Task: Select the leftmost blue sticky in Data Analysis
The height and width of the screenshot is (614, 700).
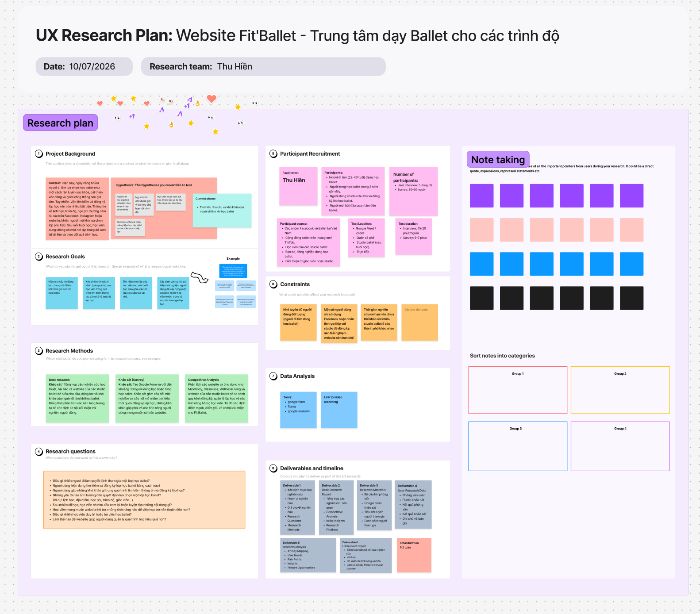Action: (298, 410)
